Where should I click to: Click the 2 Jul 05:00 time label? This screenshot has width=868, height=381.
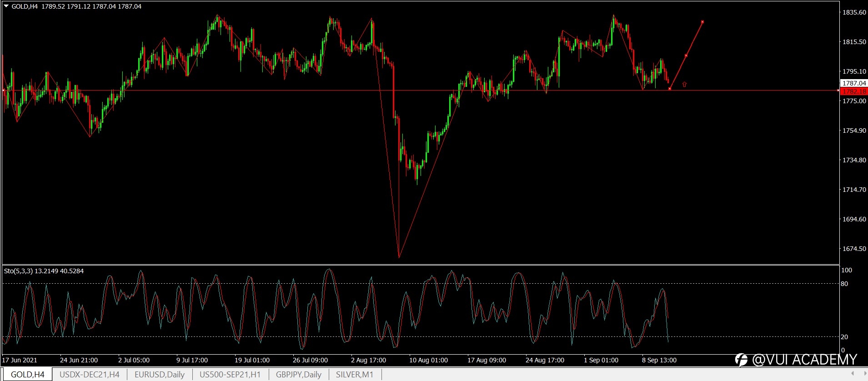[x=134, y=360]
